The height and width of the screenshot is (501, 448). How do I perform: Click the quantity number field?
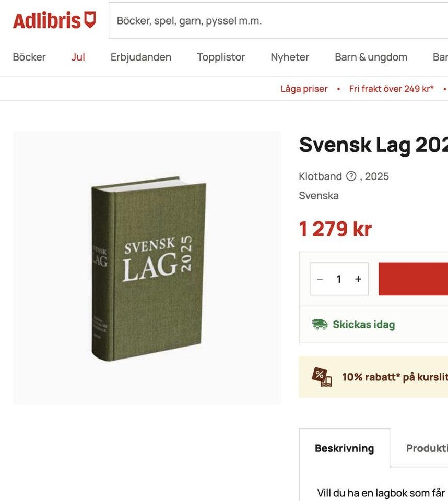coord(339,279)
